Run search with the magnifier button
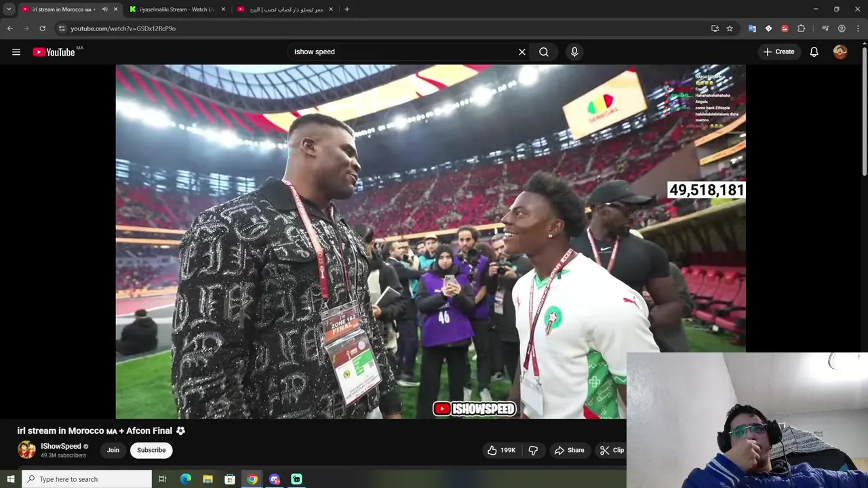The width and height of the screenshot is (868, 488). [544, 52]
